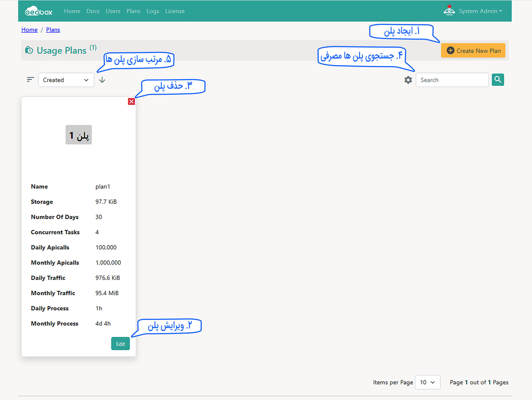Click the sort lines icon
This screenshot has width=532, height=400.
point(30,80)
